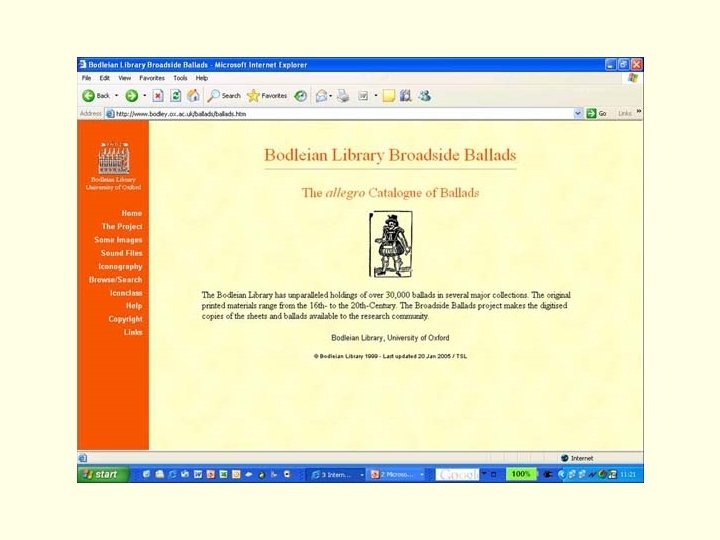
Task: Open the address bar dropdown list
Action: (578, 113)
